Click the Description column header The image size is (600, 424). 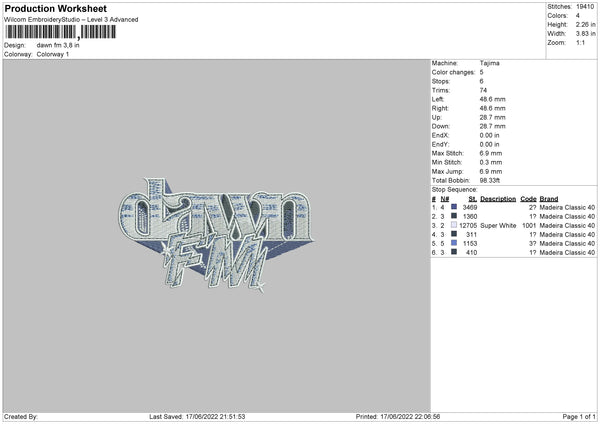click(498, 198)
